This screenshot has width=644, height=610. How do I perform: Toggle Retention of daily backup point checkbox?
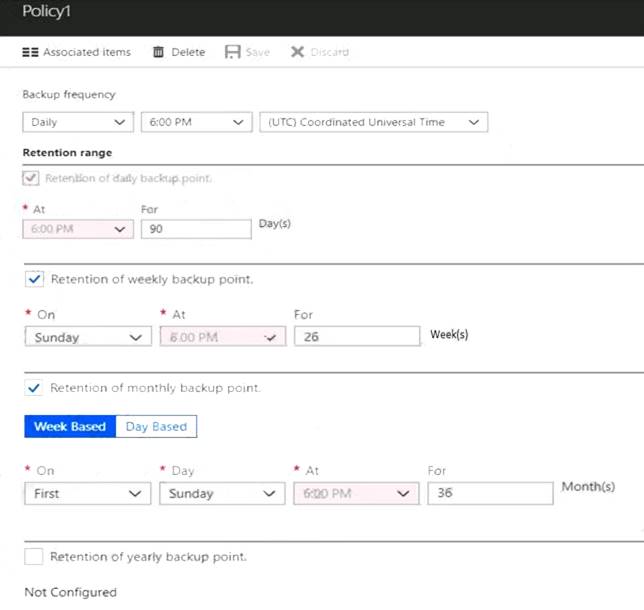click(x=31, y=178)
